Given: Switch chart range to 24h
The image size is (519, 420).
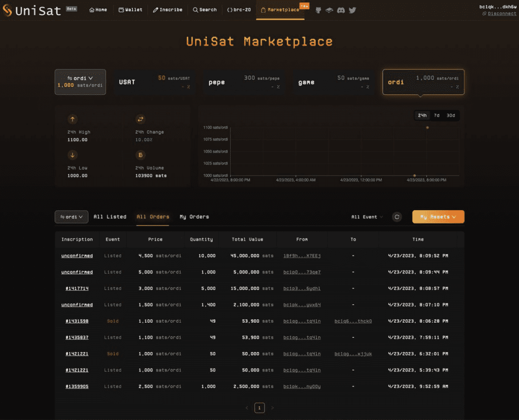Looking at the screenshot, I should click(x=422, y=116).
